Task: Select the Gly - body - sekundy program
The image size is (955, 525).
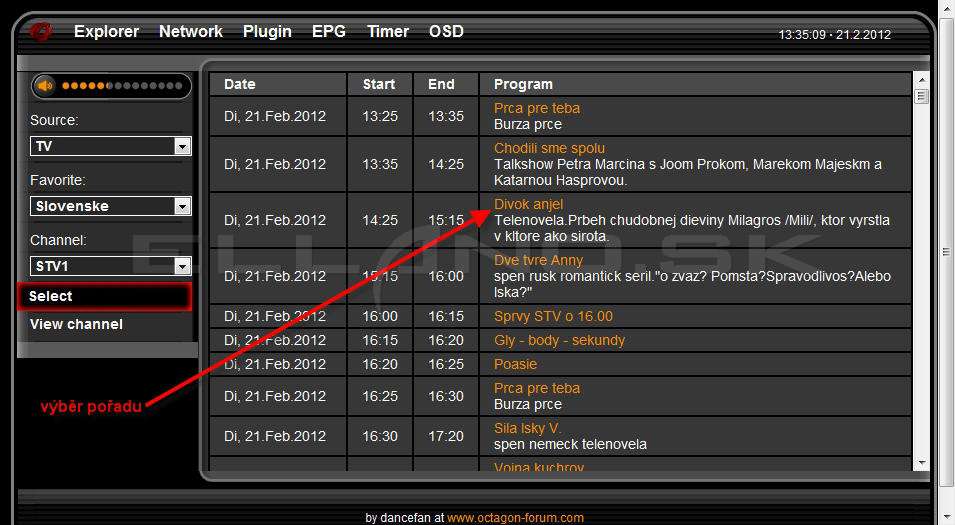Action: (559, 340)
